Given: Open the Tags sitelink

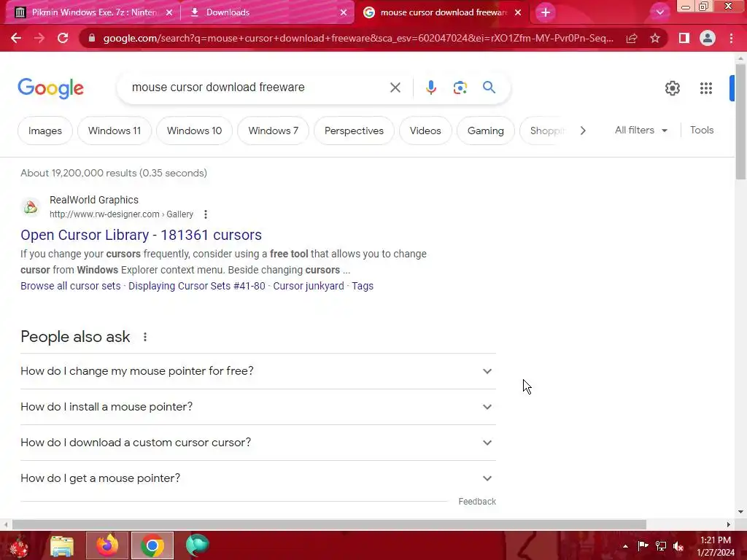Looking at the screenshot, I should click(x=363, y=286).
